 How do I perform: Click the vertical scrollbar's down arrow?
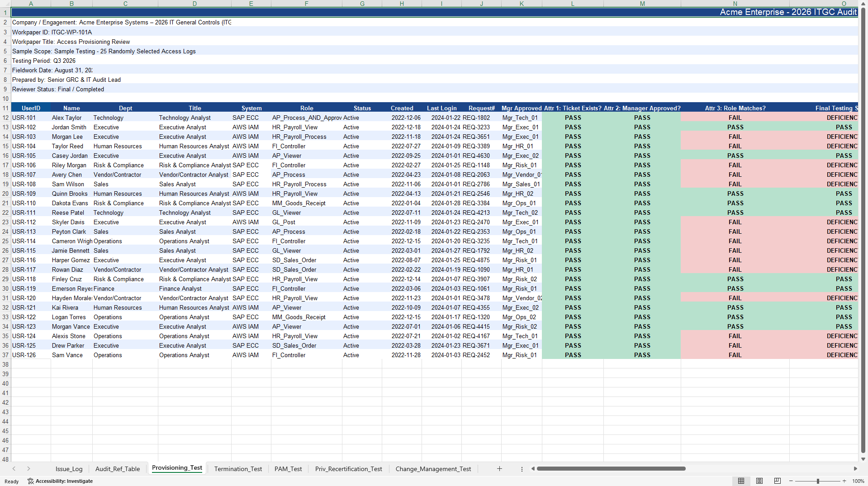click(x=863, y=459)
